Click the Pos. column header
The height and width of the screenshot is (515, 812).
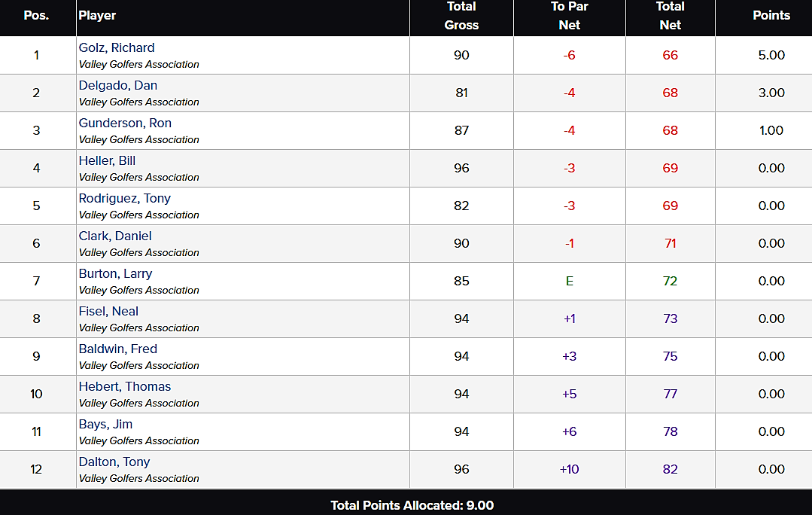pos(36,16)
